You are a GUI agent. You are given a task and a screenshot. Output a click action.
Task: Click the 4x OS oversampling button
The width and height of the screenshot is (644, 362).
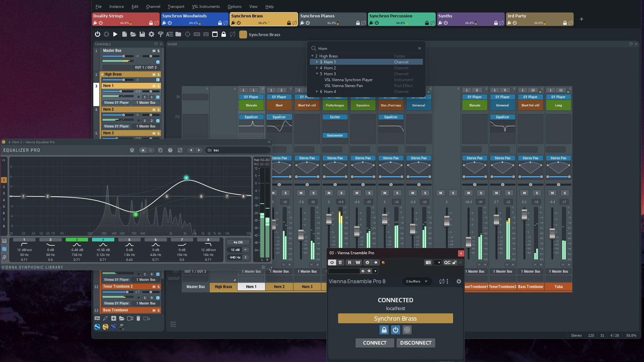tap(238, 242)
